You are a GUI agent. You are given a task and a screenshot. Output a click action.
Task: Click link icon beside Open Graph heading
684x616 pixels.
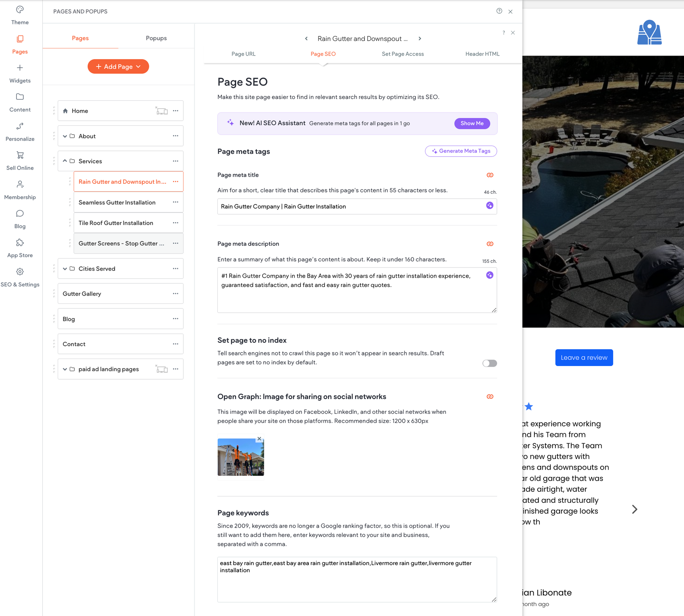(x=490, y=397)
